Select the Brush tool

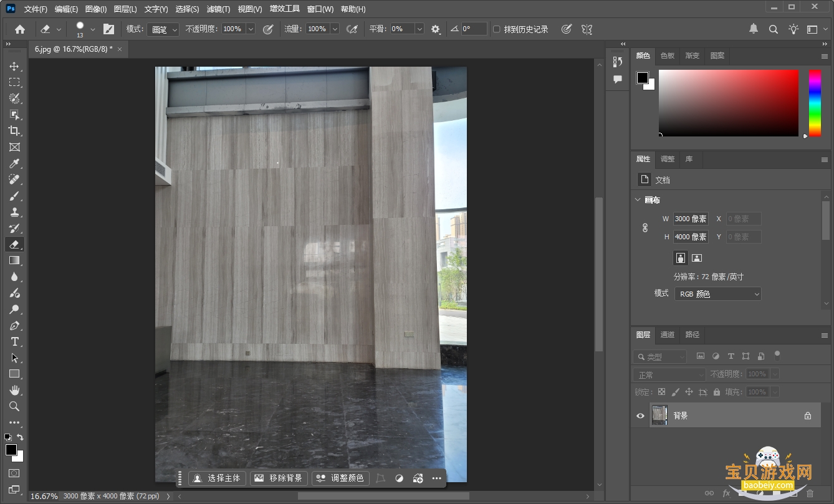[x=14, y=196]
